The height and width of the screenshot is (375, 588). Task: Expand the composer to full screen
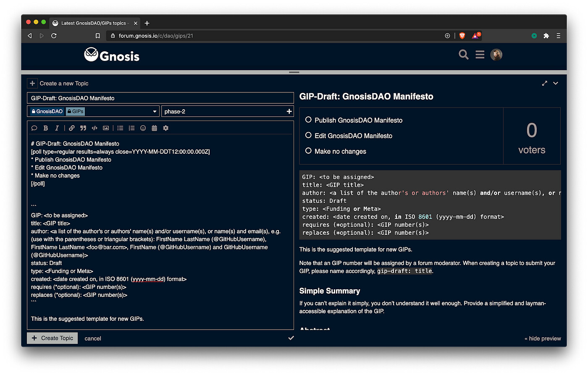click(545, 83)
